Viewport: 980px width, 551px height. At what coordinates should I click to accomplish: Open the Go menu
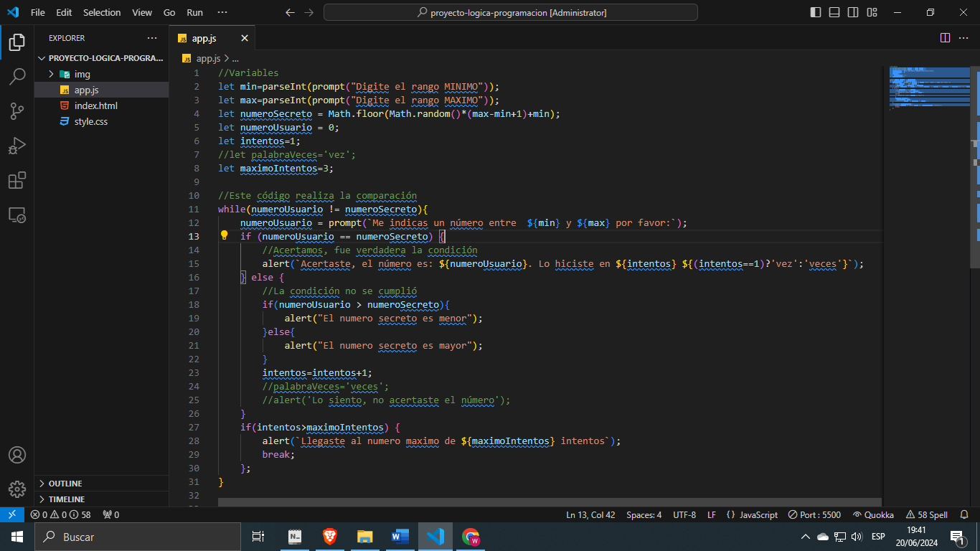click(x=169, y=12)
